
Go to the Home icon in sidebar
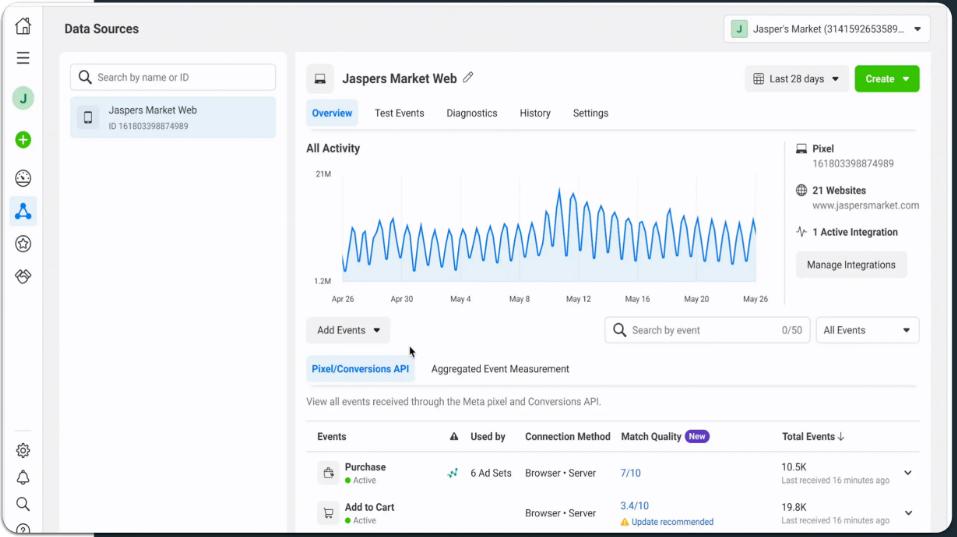[23, 26]
